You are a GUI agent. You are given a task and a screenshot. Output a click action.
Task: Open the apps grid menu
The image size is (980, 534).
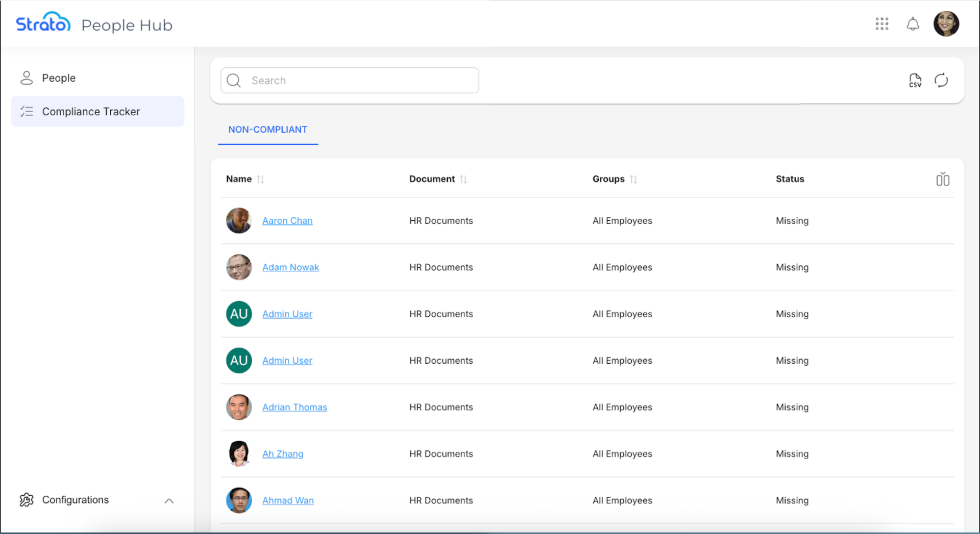(x=881, y=24)
